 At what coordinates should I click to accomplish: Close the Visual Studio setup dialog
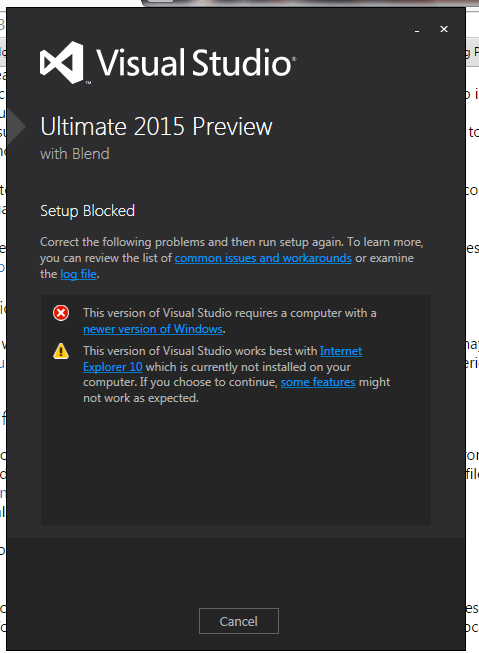[444, 29]
